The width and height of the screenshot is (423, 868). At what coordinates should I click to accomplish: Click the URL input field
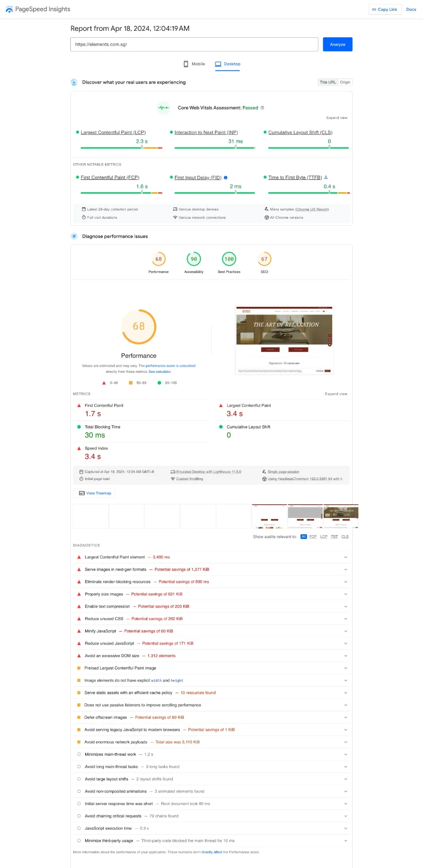[194, 44]
